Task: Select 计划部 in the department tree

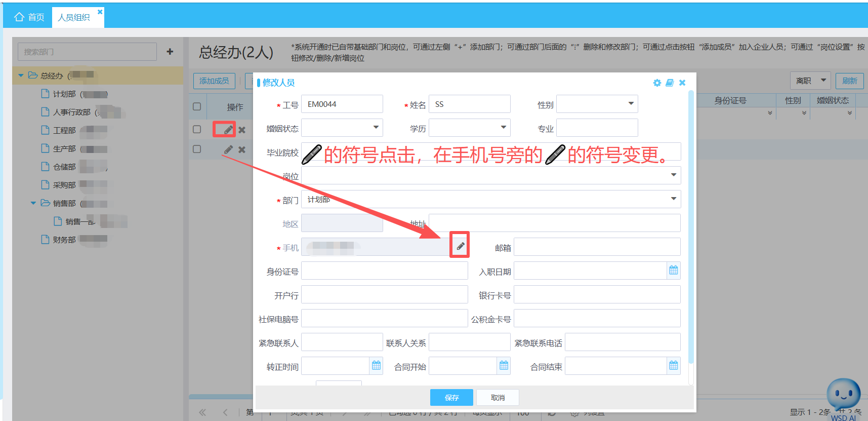Action: [64, 94]
